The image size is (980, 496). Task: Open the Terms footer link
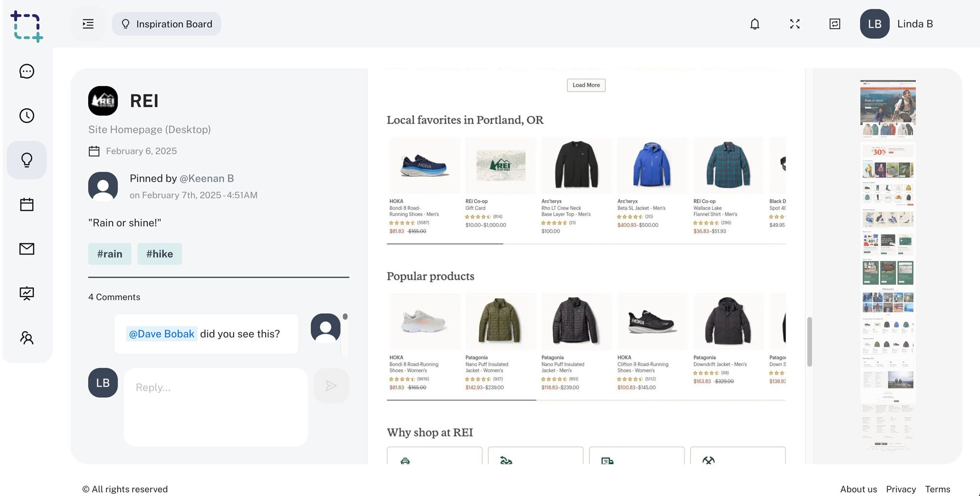coord(937,489)
